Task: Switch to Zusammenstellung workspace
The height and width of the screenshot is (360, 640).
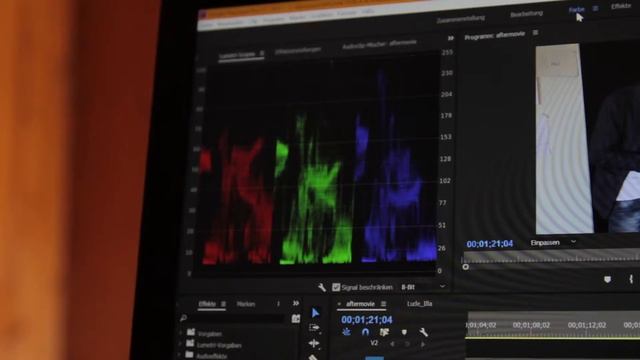Action: [x=460, y=19]
